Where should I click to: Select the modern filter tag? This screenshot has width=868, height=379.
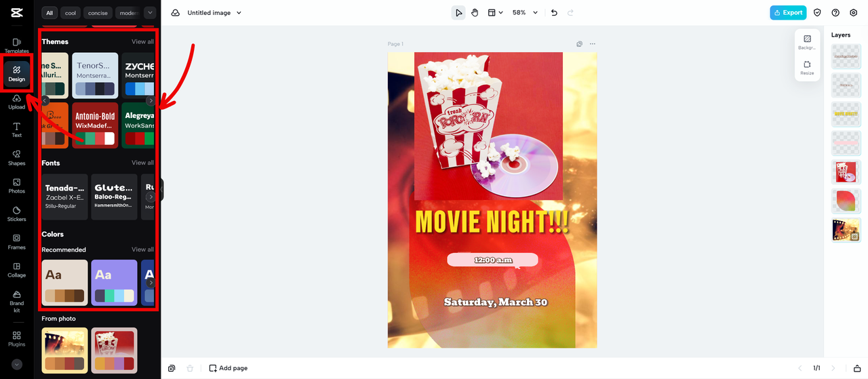(x=128, y=13)
